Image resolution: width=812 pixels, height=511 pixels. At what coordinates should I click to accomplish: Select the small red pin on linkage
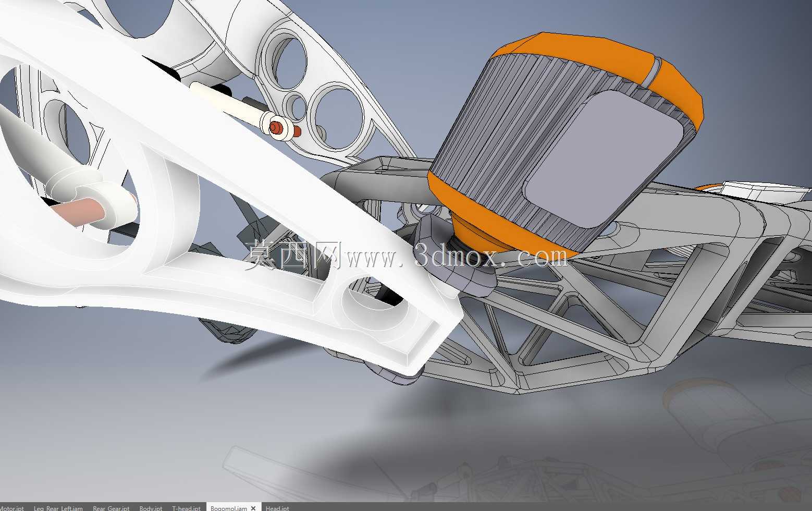(x=276, y=127)
